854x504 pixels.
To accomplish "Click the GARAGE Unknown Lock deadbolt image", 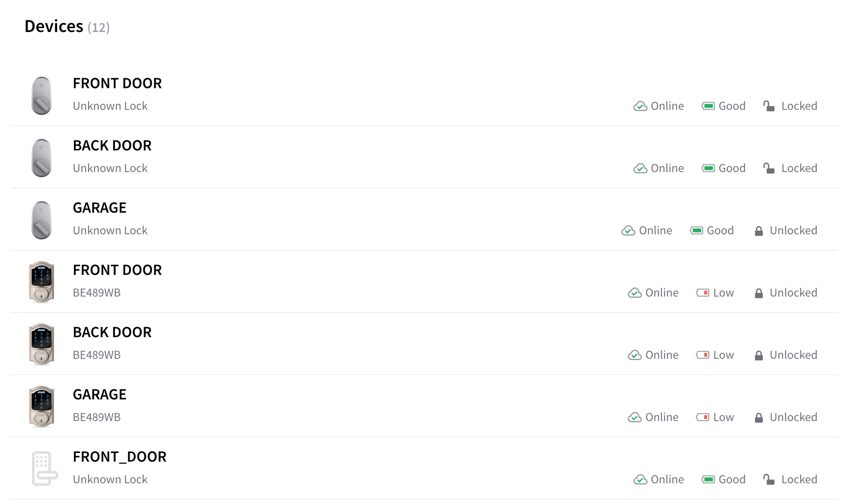I will coord(41,220).
